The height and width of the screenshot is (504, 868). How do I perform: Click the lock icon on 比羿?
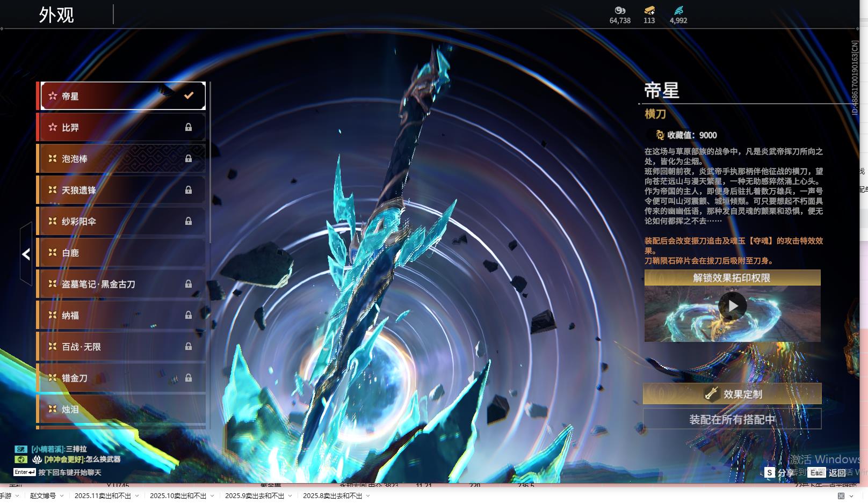pos(189,127)
